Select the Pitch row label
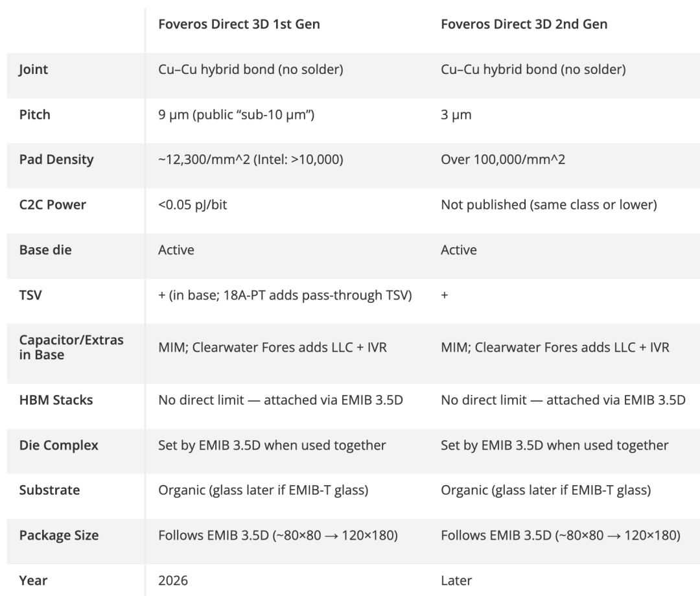 pos(35,115)
